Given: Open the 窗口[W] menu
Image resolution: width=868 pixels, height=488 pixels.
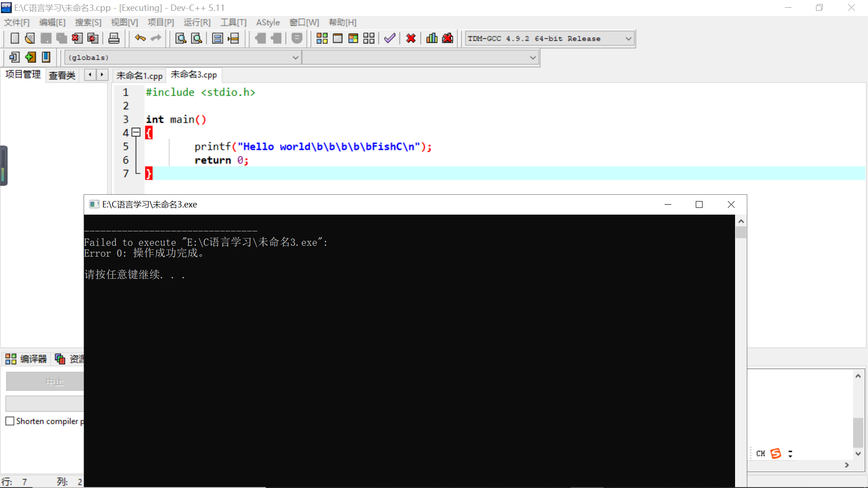Looking at the screenshot, I should click(304, 23).
